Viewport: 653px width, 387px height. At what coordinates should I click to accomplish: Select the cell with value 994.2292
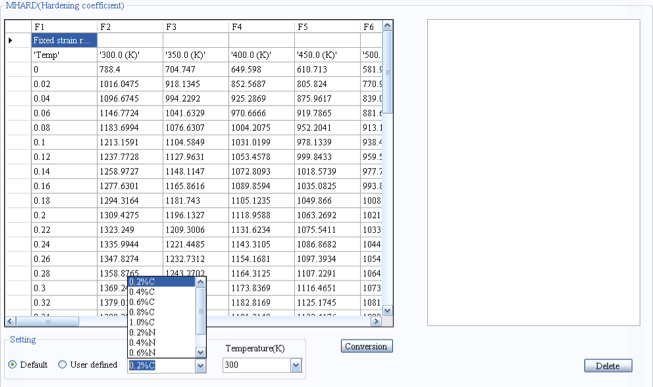[196, 99]
